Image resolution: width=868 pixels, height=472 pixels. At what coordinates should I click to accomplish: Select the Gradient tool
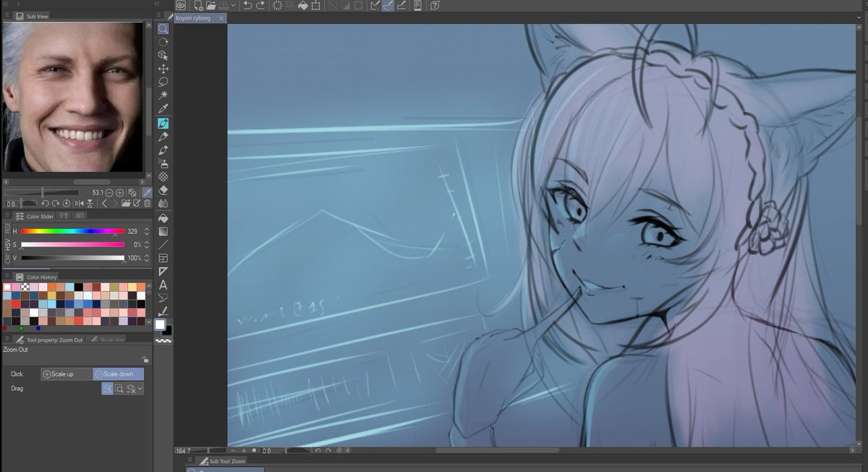click(x=163, y=232)
